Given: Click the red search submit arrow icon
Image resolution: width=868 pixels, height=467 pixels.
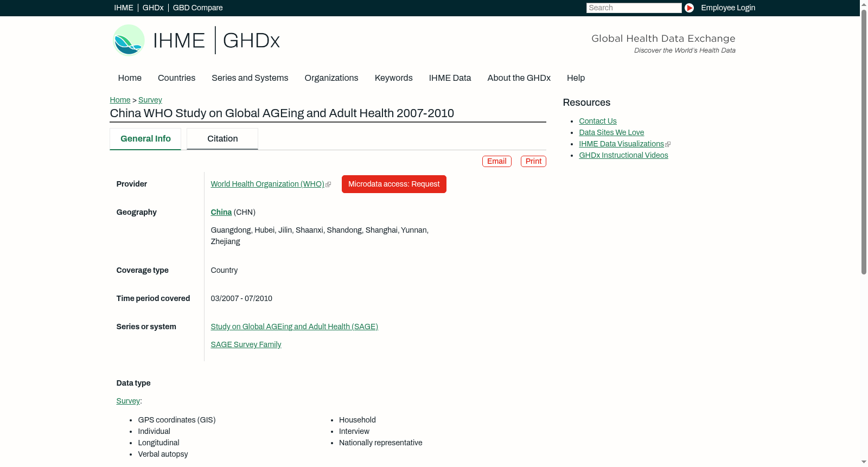Looking at the screenshot, I should 689,8.
